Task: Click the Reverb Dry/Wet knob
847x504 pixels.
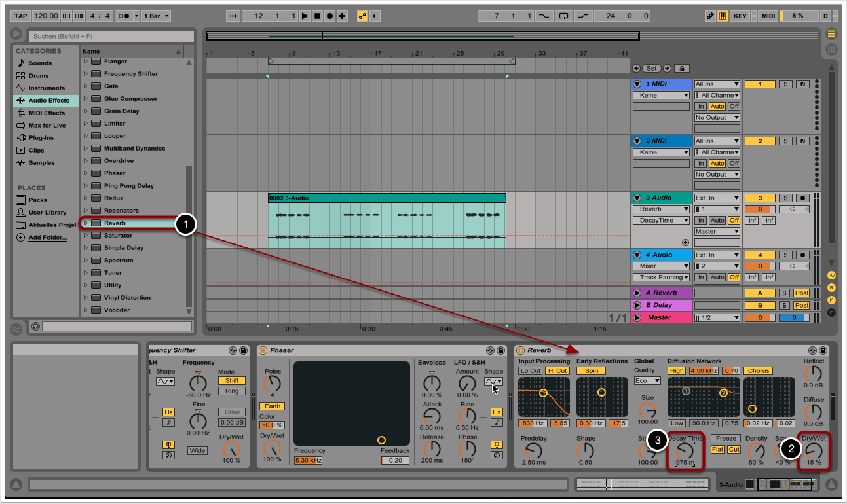Action: pyautogui.click(x=813, y=450)
